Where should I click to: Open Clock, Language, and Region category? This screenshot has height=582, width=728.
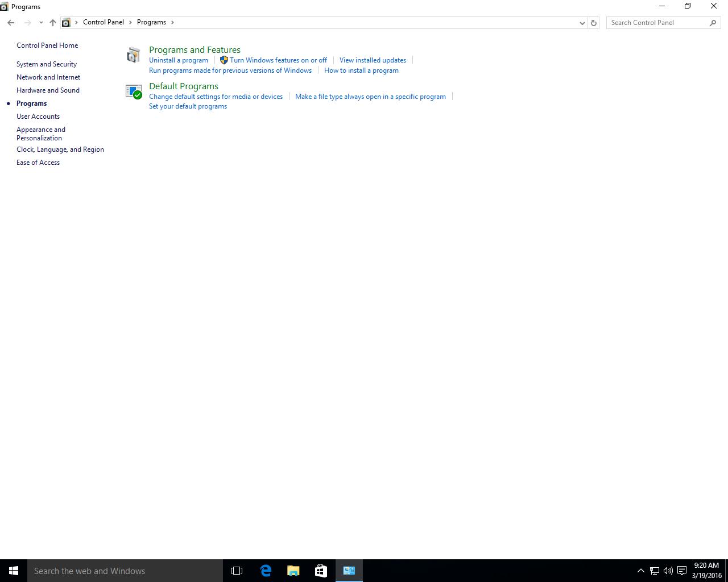coord(60,149)
